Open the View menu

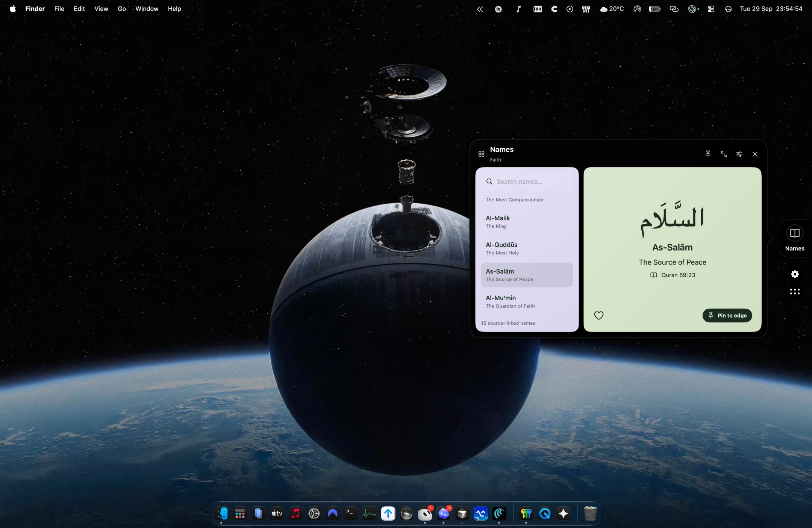pyautogui.click(x=101, y=9)
